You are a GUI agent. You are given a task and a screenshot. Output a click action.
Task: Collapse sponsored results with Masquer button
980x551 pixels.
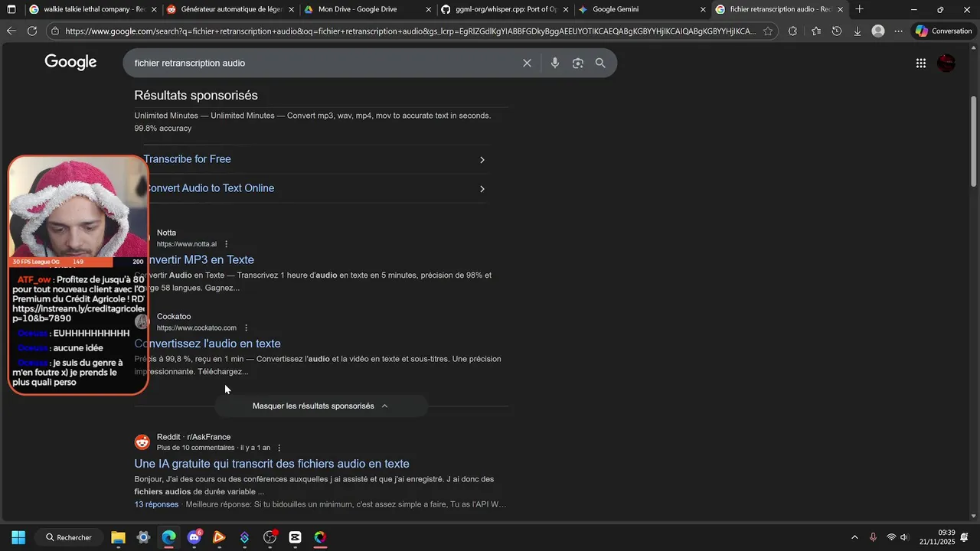click(x=320, y=406)
